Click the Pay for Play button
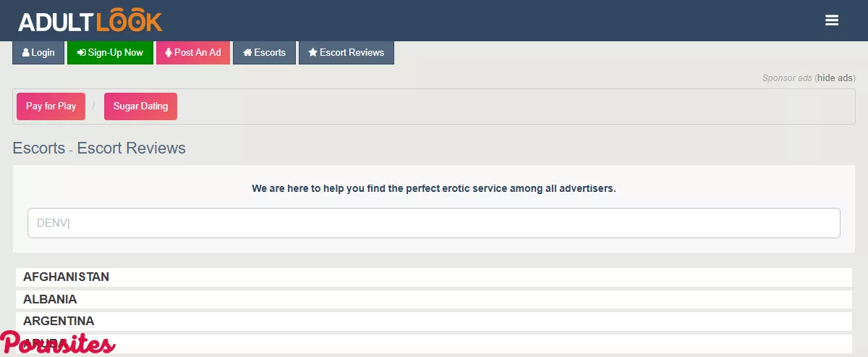868x357 pixels. coord(51,106)
